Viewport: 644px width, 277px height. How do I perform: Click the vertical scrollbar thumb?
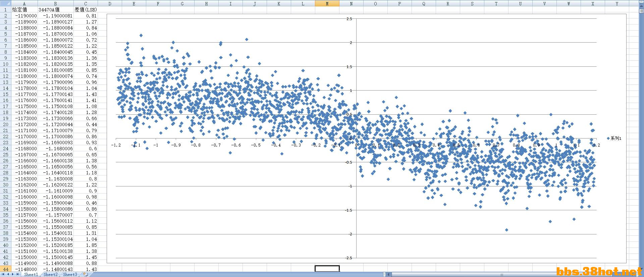pos(641,11)
